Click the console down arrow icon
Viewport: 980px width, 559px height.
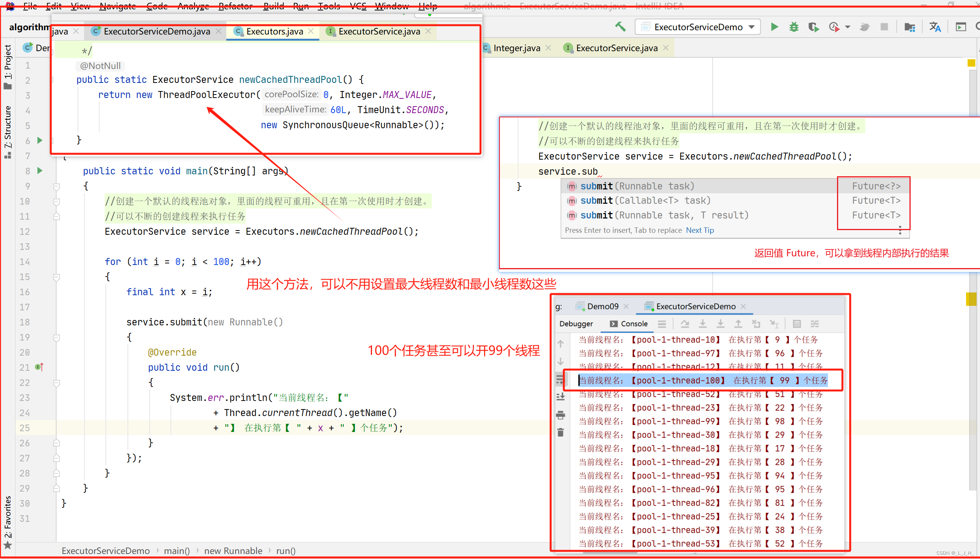click(x=560, y=361)
